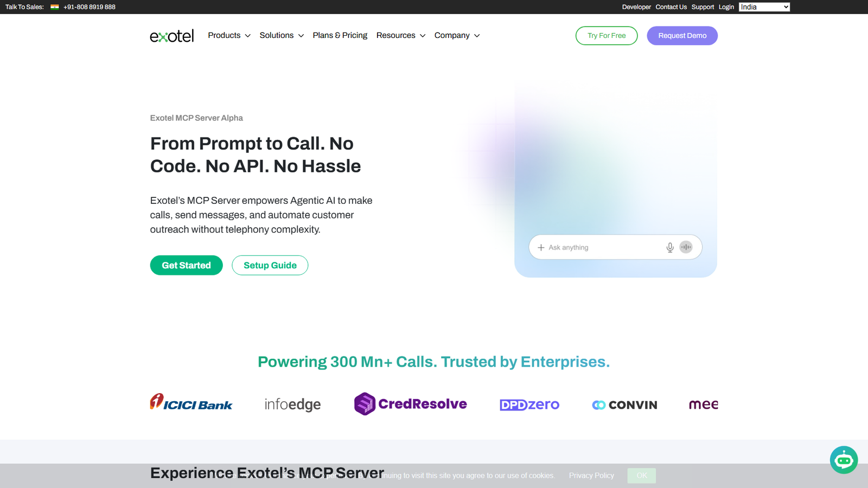The height and width of the screenshot is (488, 868).
Task: Click the Get Started button
Action: pyautogui.click(x=186, y=265)
